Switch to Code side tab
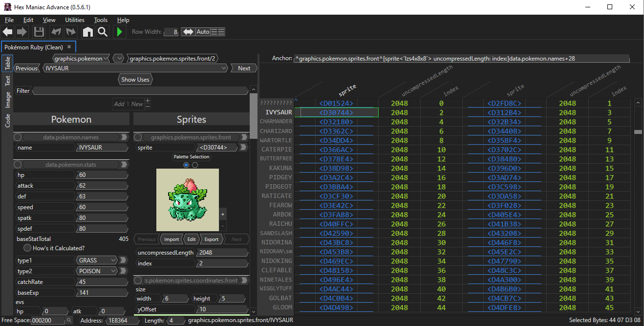The width and height of the screenshot is (644, 326). click(x=7, y=121)
